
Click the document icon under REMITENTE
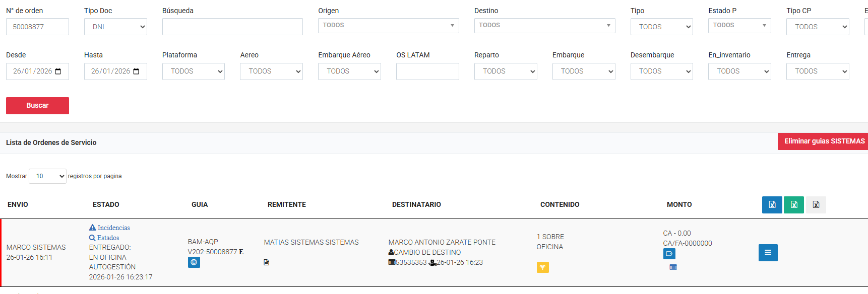pyautogui.click(x=266, y=262)
